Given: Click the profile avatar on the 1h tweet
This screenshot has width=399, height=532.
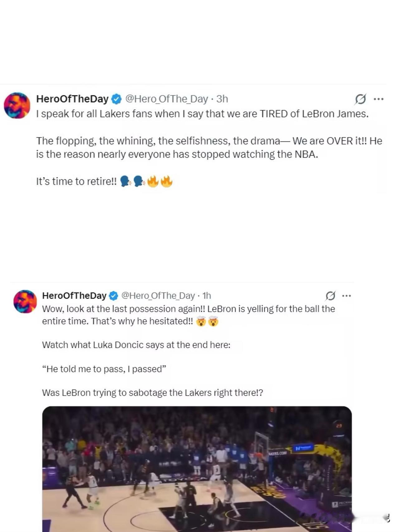Looking at the screenshot, I should 25,301.
